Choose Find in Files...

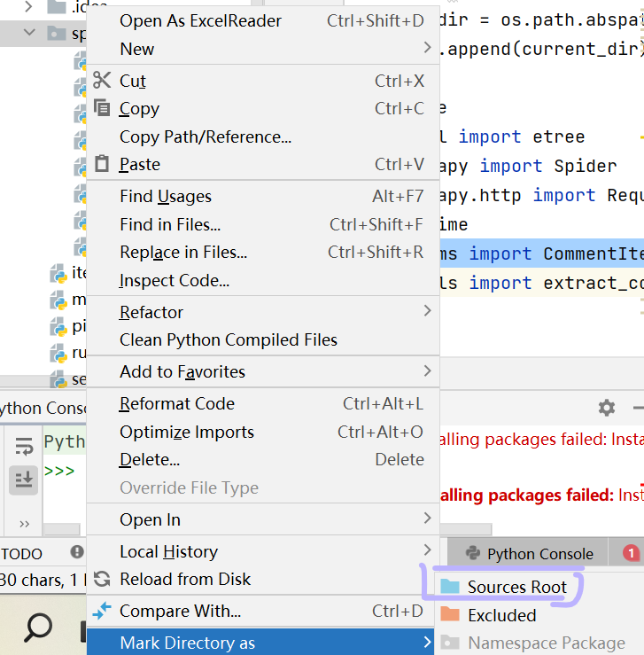263,224
